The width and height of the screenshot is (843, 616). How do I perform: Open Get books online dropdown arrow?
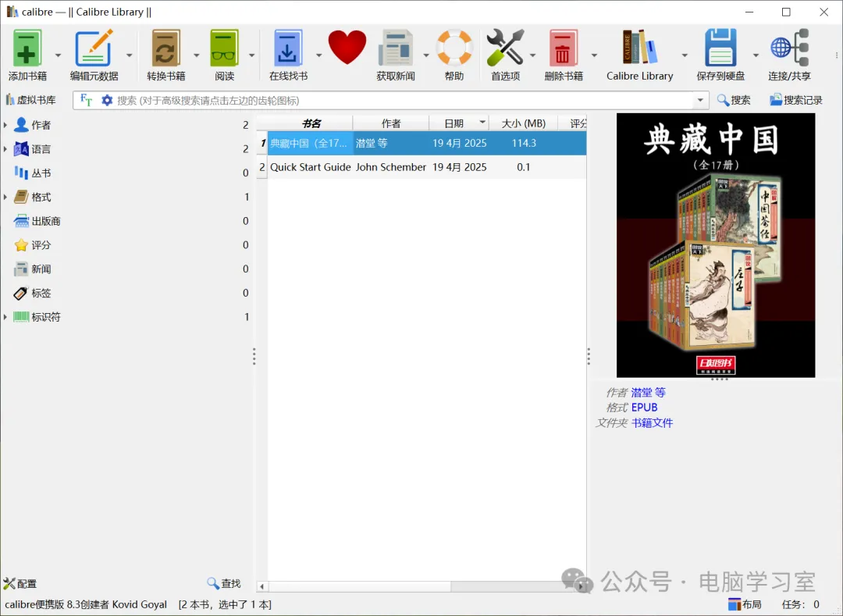pos(318,55)
